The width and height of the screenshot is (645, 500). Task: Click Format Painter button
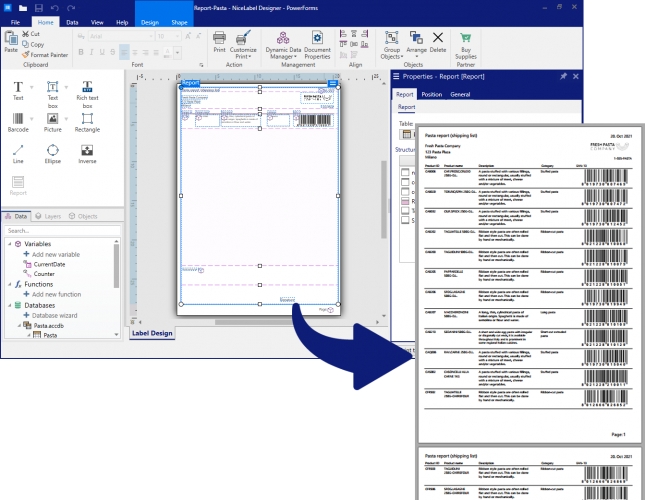click(48, 55)
